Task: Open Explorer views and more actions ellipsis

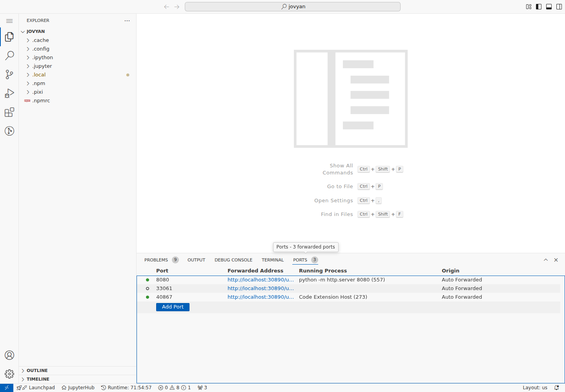Action: [x=127, y=20]
